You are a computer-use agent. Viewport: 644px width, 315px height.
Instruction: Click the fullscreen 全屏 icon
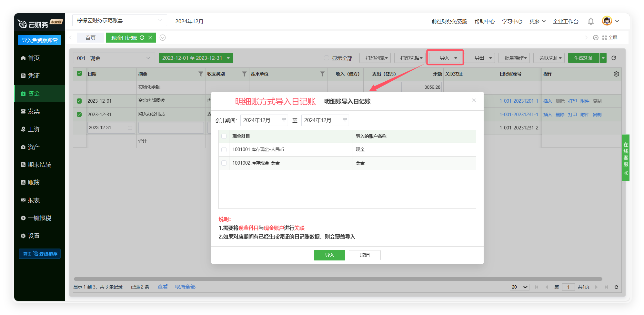(x=605, y=38)
